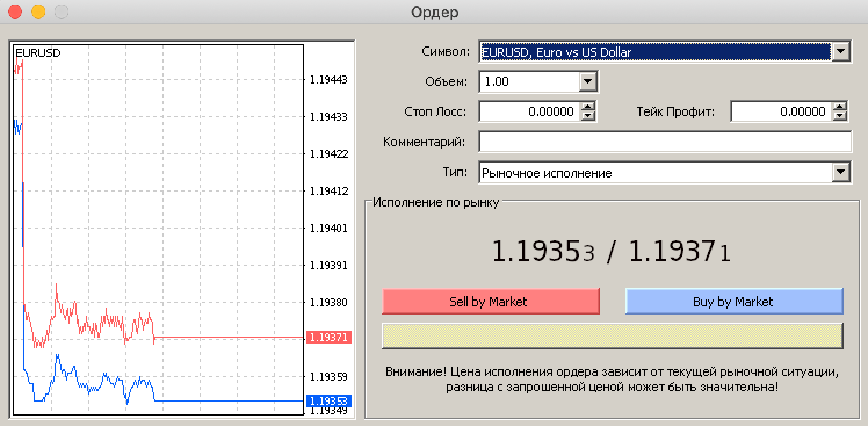
Task: Open the Символ dropdown arrow
Action: 841,52
